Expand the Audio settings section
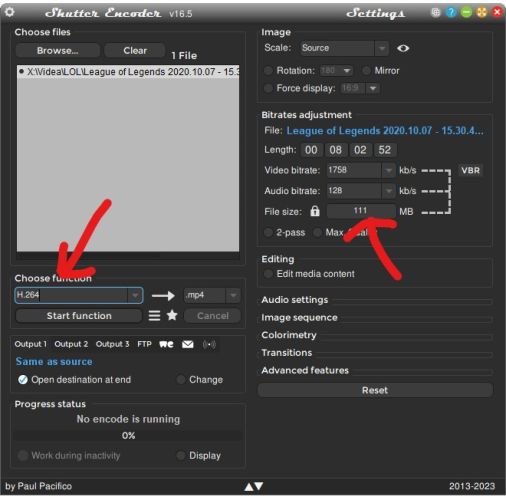The height and width of the screenshot is (500, 506). coord(295,300)
